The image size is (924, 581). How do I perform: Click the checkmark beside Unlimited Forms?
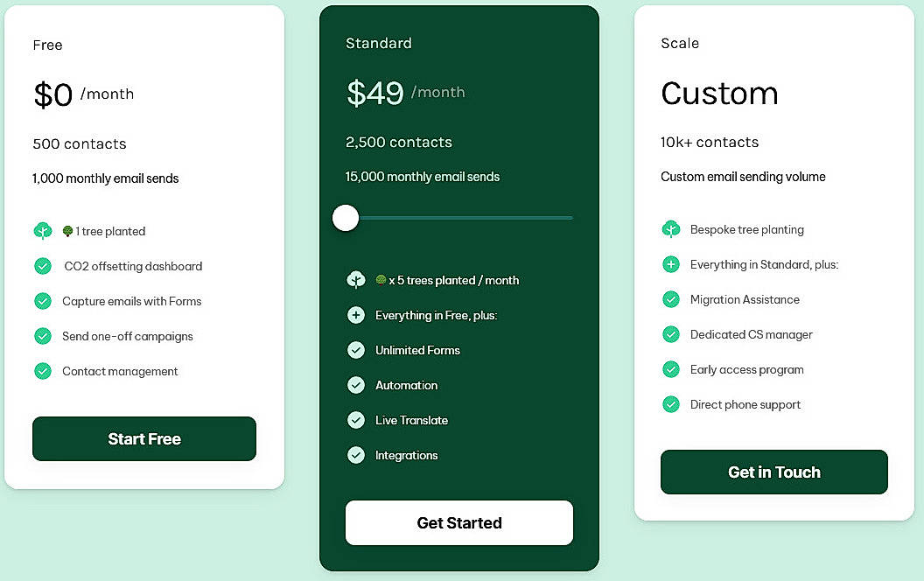point(356,350)
